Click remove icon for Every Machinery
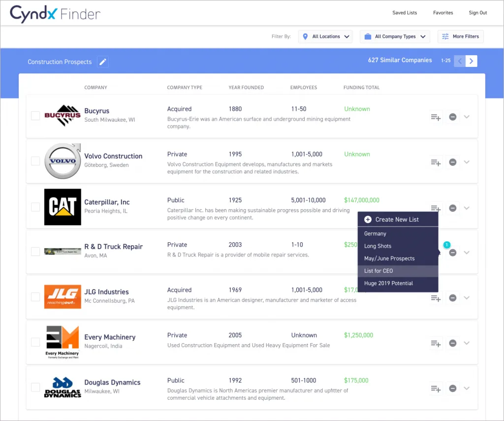Screen dimensions: 504x421 (x=453, y=343)
